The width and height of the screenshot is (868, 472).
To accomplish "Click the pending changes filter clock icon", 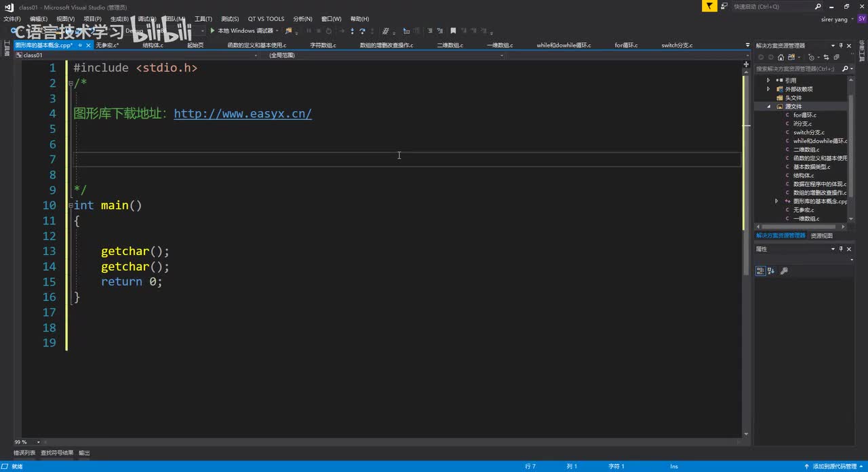I will (x=811, y=57).
